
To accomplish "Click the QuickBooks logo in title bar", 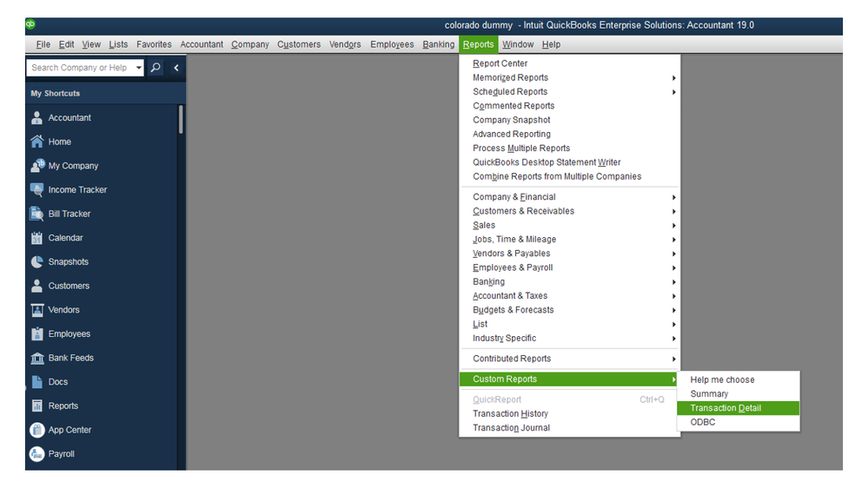I will (x=31, y=24).
